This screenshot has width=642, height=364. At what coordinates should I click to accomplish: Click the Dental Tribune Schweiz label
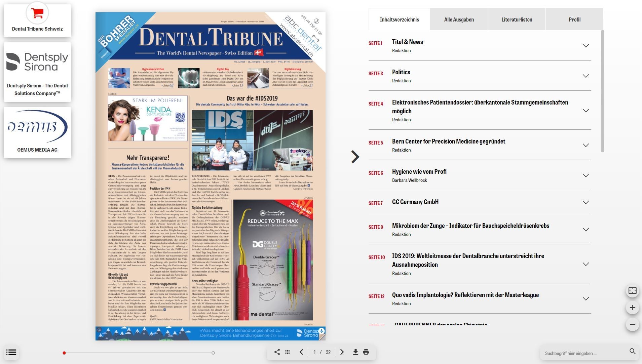[37, 29]
